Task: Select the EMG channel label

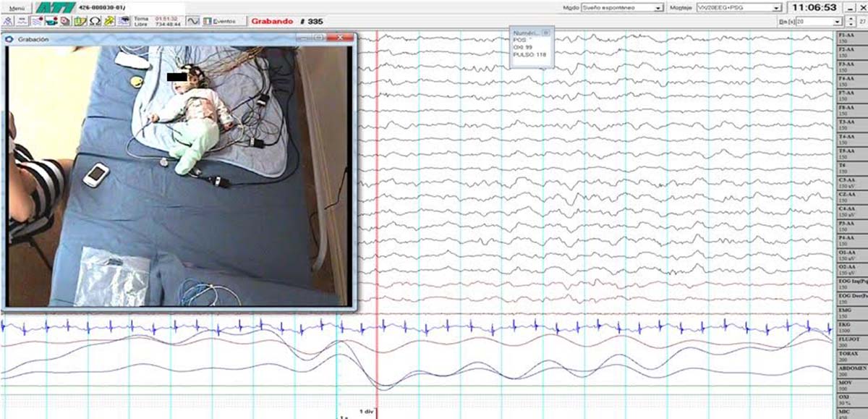Action: point(851,313)
